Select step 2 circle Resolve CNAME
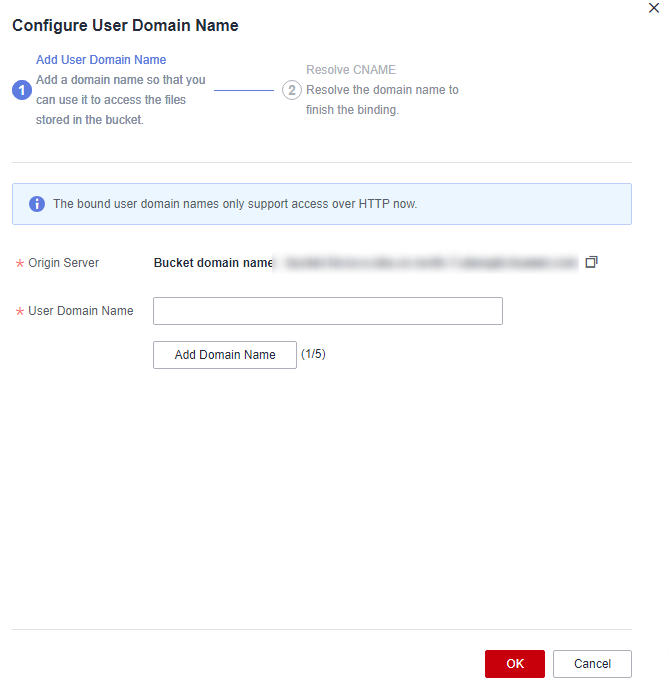 292,90
